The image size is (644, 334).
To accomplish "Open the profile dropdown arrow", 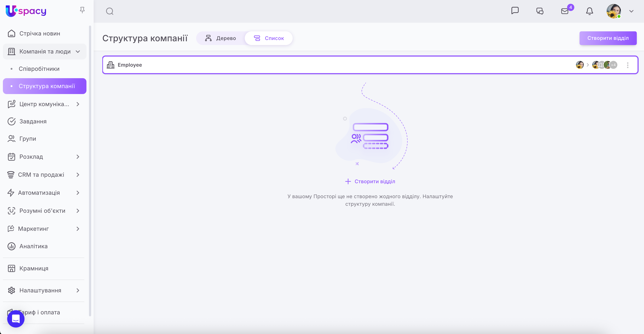I will (x=631, y=11).
